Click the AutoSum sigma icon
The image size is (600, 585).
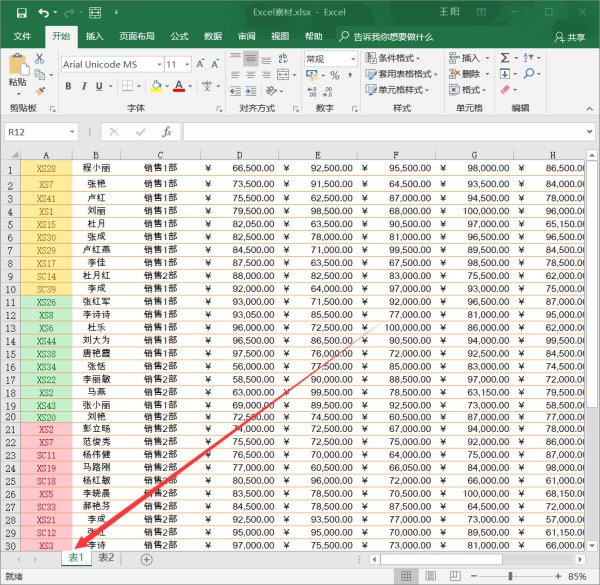point(507,58)
